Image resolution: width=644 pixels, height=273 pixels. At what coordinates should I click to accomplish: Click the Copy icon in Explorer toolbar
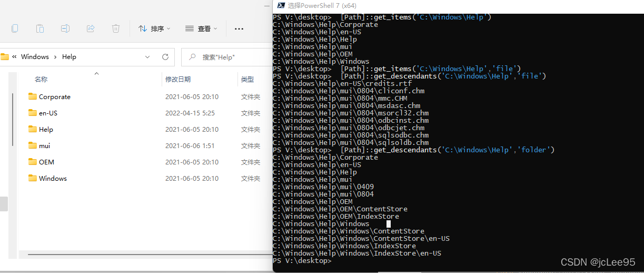[15, 28]
